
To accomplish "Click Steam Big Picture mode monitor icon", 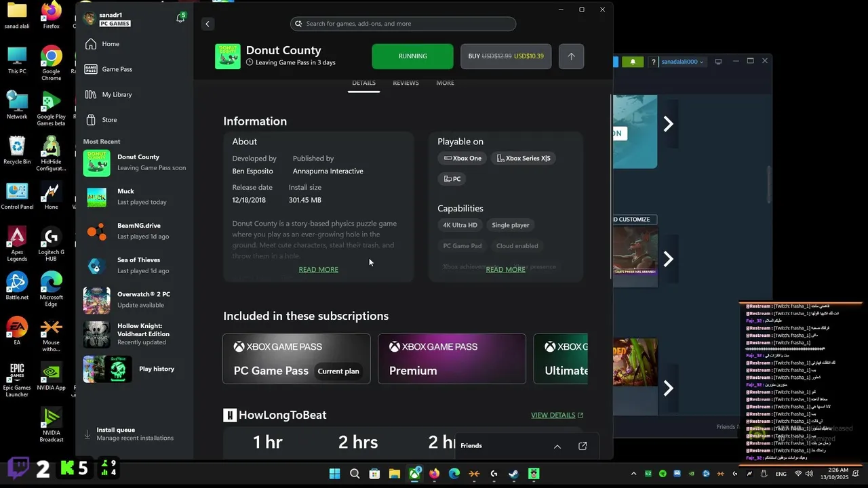I will point(718,62).
